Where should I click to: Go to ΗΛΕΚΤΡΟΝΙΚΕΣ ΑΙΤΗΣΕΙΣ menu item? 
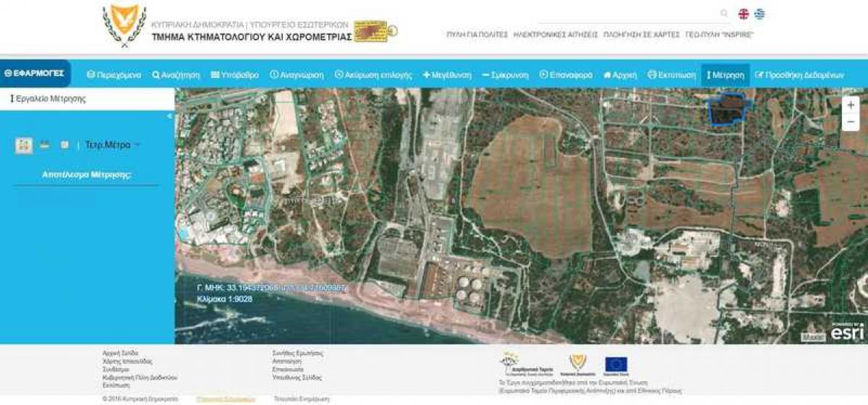(556, 34)
